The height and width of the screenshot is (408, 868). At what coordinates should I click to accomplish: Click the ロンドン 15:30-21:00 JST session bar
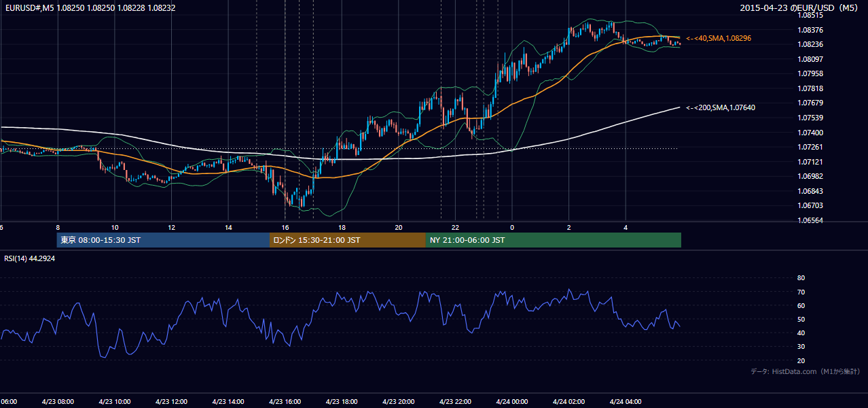click(x=348, y=240)
